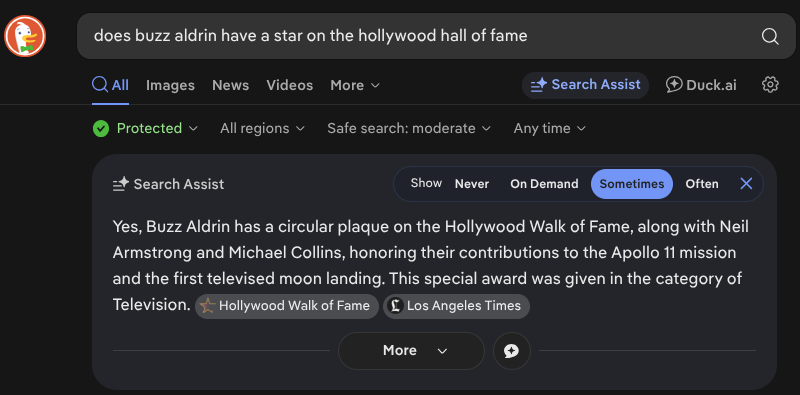Set Search Assist to Often
Screen dimensions: 800x395
(702, 184)
